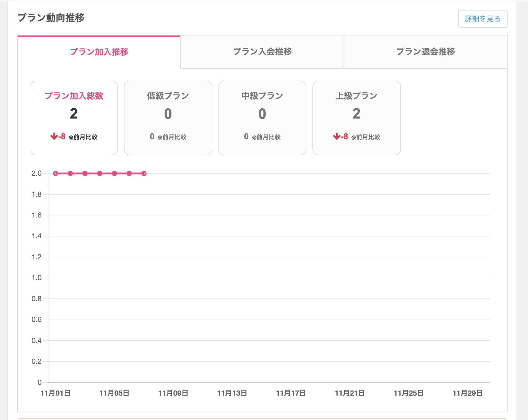Click red down arrow in プラン加入総数 card
Viewport: 528px width, 420px height.
click(54, 137)
